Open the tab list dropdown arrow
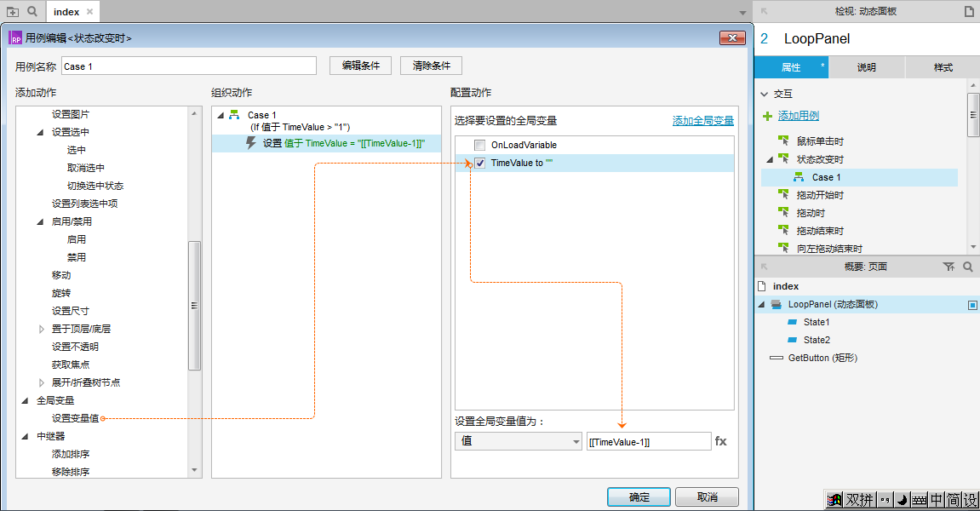The height and width of the screenshot is (511, 980). (742, 13)
